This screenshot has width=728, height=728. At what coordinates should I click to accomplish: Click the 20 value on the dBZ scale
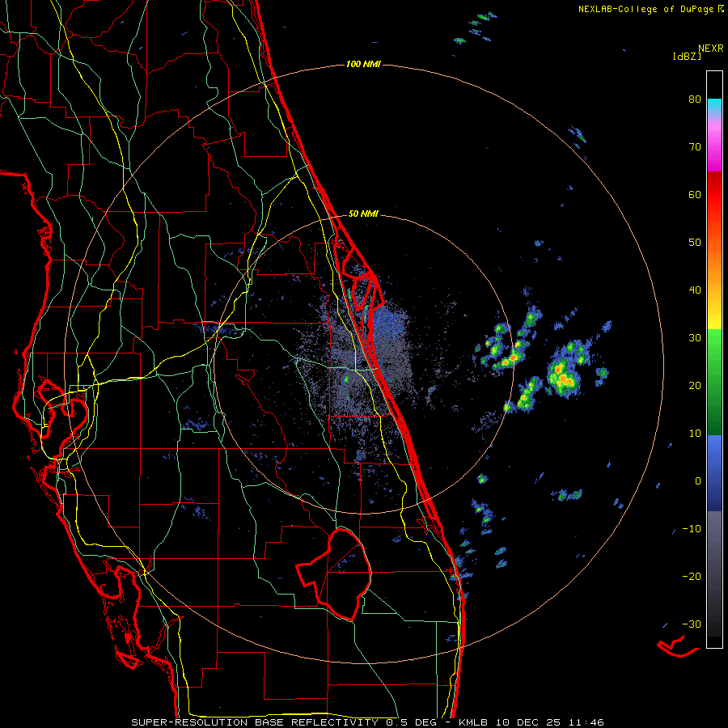695,386
